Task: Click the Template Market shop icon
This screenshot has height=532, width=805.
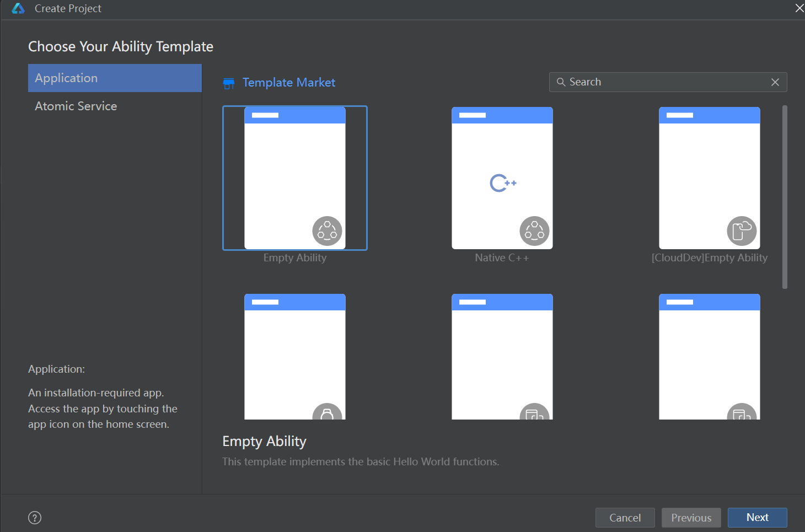Action: [229, 83]
